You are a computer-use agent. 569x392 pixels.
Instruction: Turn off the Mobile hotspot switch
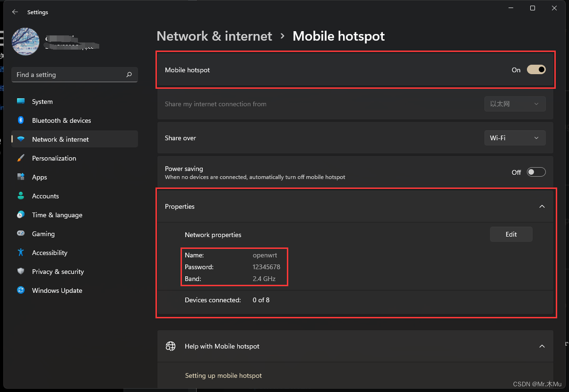[536, 69]
